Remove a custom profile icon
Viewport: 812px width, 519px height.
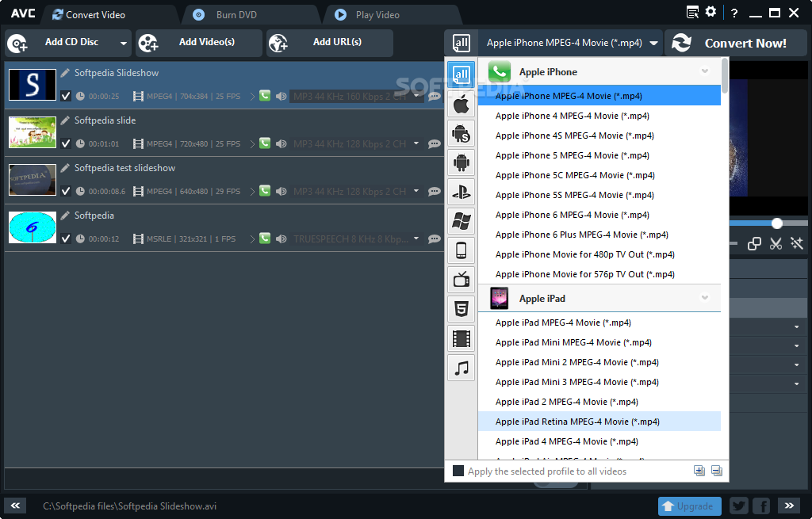pyautogui.click(x=717, y=471)
